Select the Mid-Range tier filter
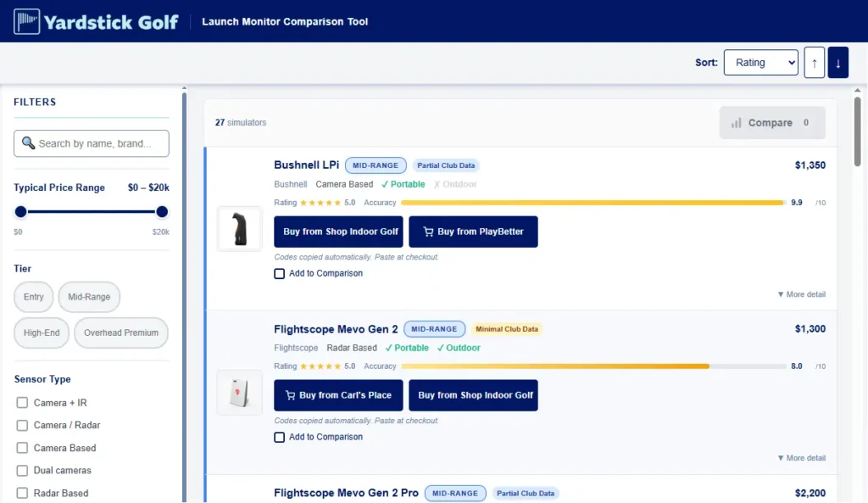 coord(89,297)
